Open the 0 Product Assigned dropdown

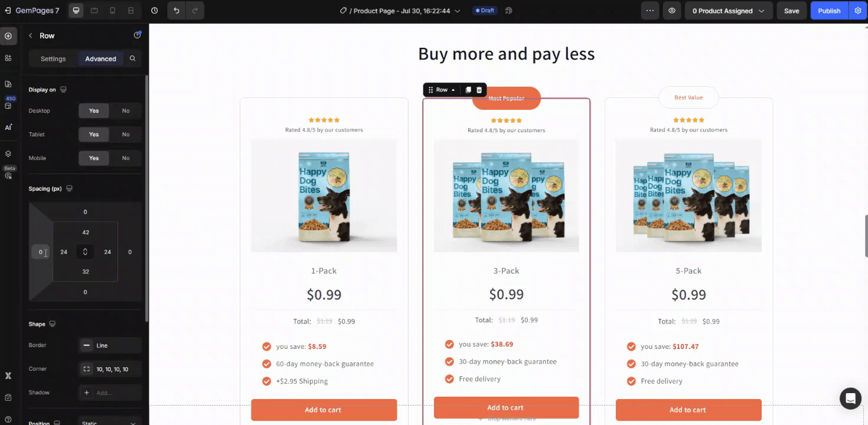[729, 11]
